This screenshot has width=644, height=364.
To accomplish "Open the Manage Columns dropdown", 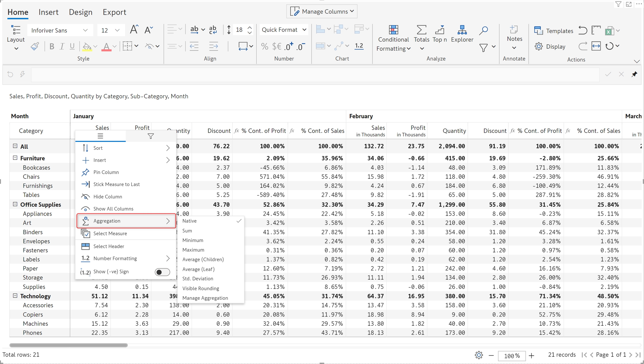I will click(322, 11).
